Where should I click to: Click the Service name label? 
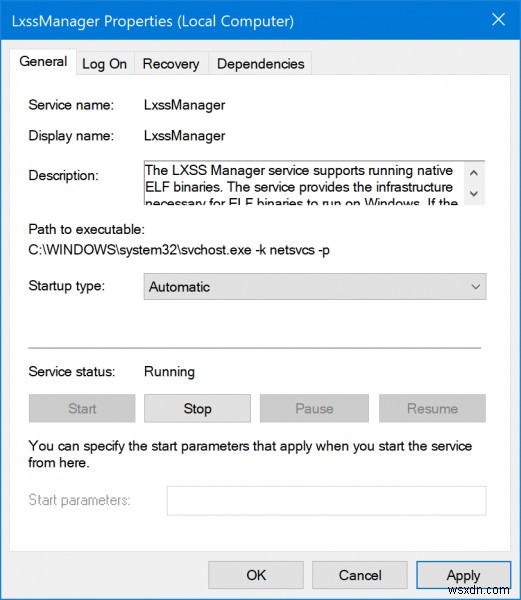[71, 105]
